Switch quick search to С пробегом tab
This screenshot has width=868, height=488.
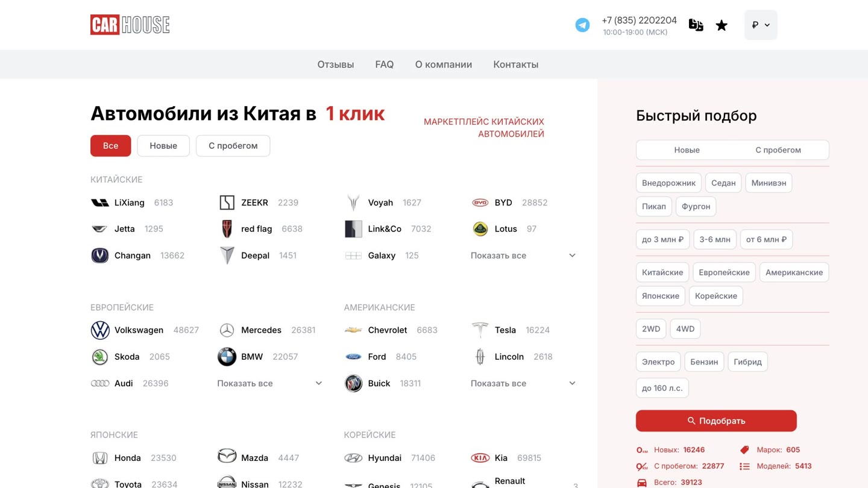(x=778, y=150)
